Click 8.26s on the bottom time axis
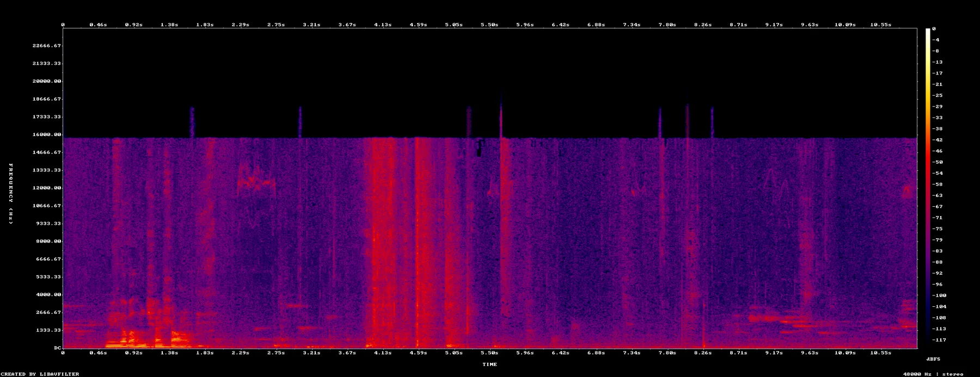 [703, 353]
